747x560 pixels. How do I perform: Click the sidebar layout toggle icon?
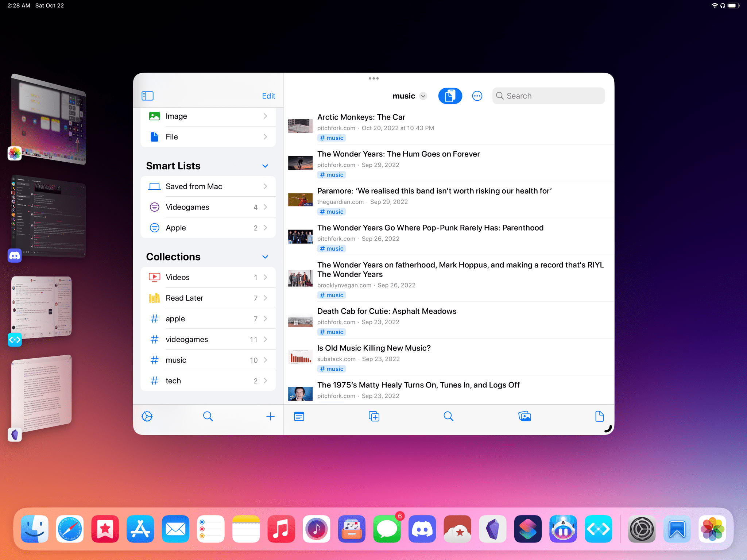pyautogui.click(x=147, y=95)
